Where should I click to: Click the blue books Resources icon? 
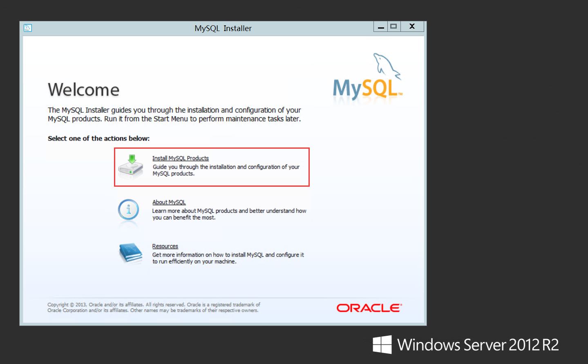(131, 253)
